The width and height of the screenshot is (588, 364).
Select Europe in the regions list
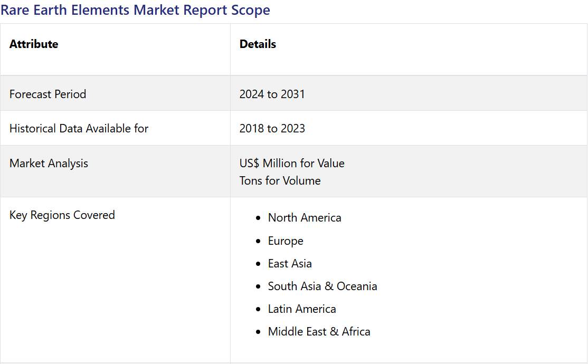coord(286,241)
